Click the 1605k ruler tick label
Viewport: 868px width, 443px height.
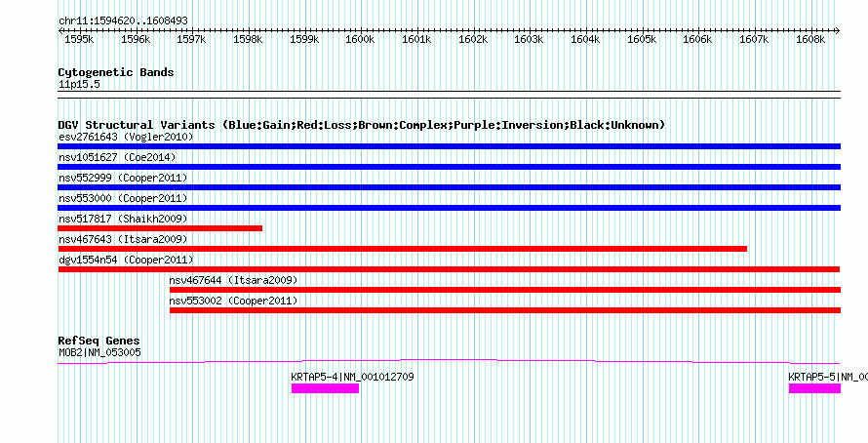point(642,40)
